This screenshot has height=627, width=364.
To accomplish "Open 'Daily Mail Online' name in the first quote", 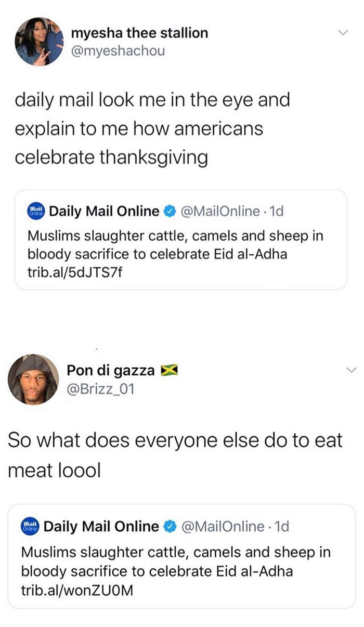I will pyautogui.click(x=104, y=212).
